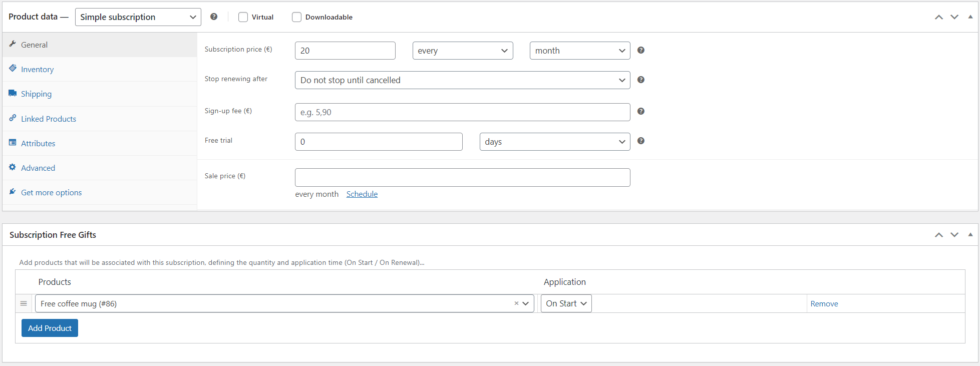Move Product data panel up
The width and height of the screenshot is (980, 366).
(x=938, y=17)
